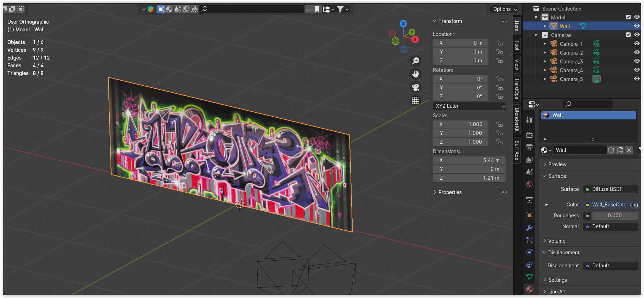Hide Camera_2 using its eye icon
The width and height of the screenshot is (644, 298).
coord(637,52)
